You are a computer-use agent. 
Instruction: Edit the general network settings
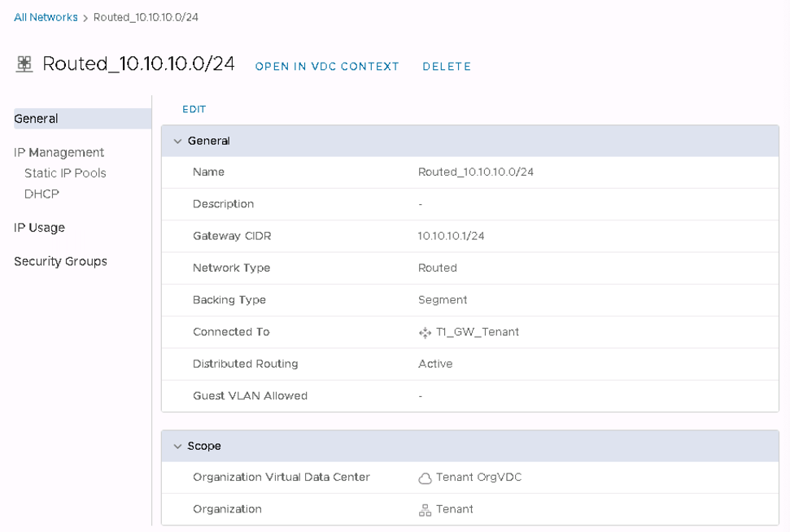click(x=194, y=109)
